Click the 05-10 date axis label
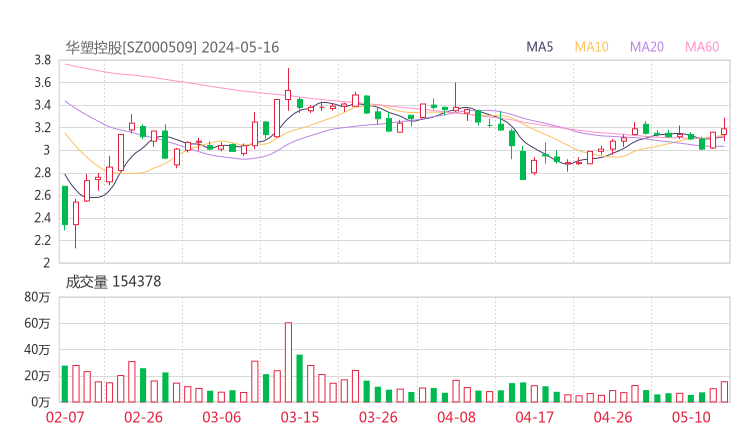This screenshot has width=740, height=440. coord(691,417)
